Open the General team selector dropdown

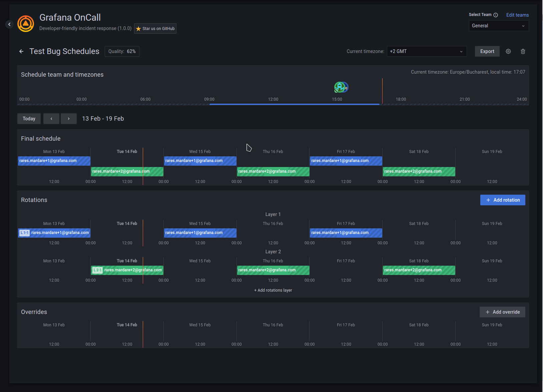[499, 26]
